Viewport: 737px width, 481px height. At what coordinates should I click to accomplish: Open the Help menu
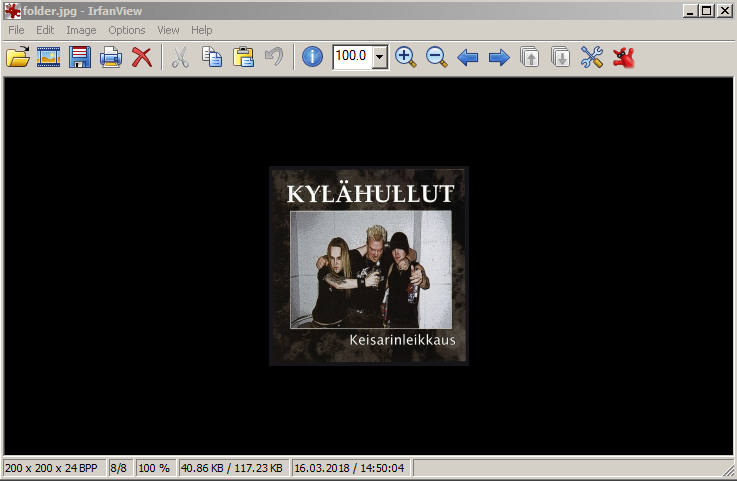pos(202,30)
